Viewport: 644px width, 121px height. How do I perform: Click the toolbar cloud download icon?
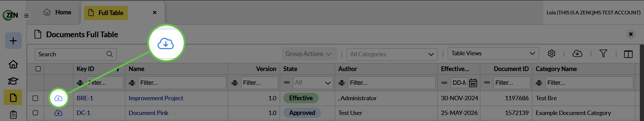tap(577, 54)
